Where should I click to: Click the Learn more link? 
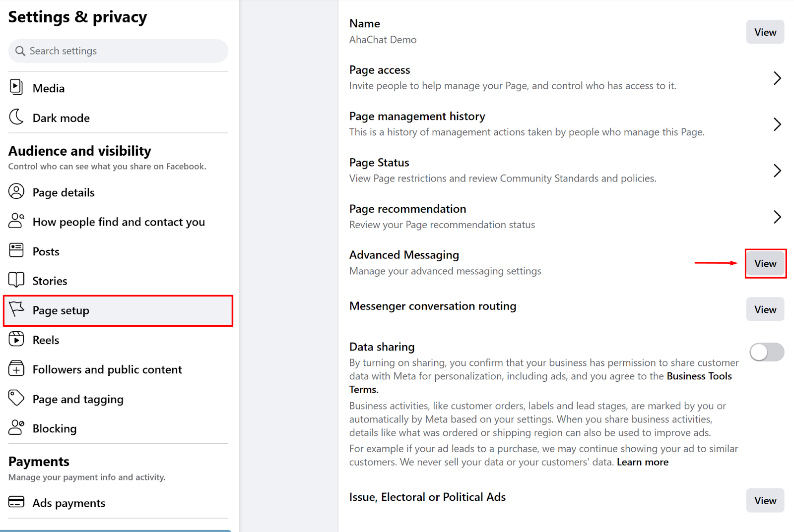click(x=643, y=462)
